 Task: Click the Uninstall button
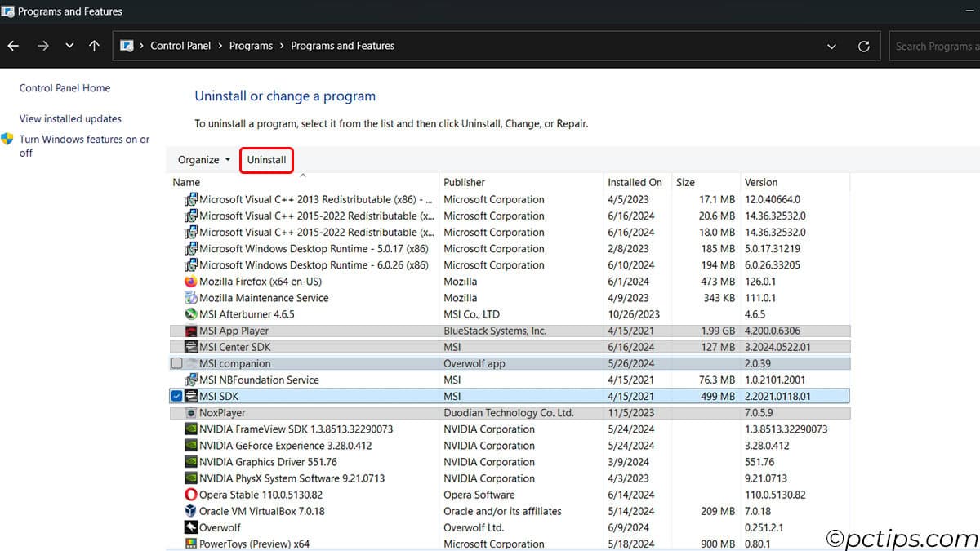(266, 160)
